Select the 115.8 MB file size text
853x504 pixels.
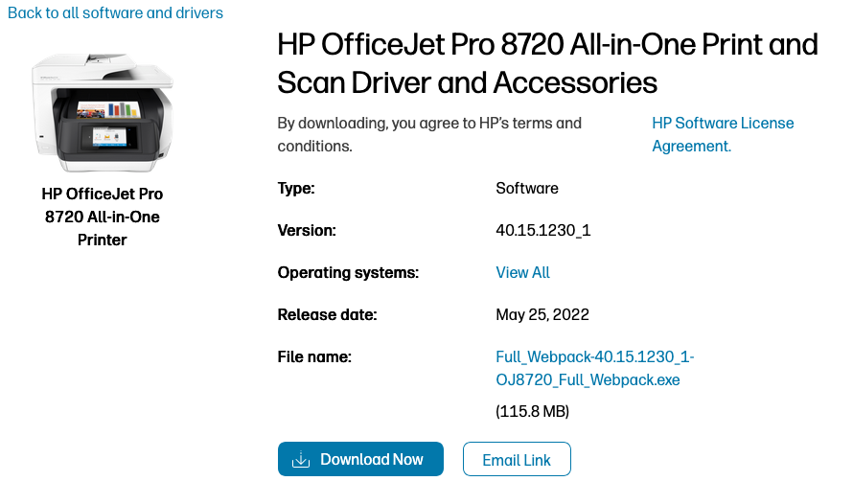pyautogui.click(x=533, y=411)
